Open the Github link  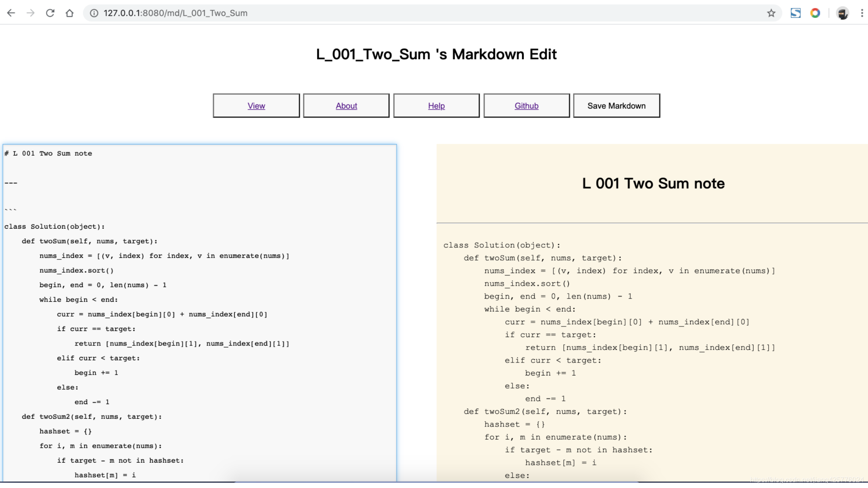point(526,106)
